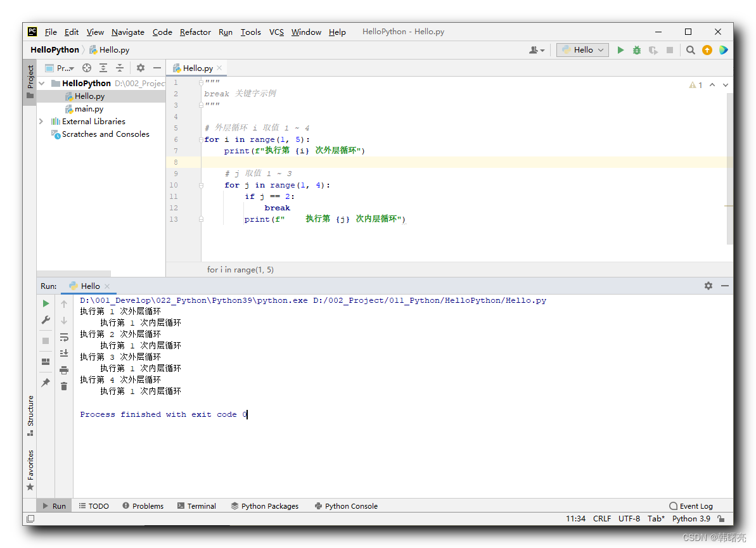Rerun Hello in Run panel
Viewport: 756px width, 548px height.
tap(46, 303)
